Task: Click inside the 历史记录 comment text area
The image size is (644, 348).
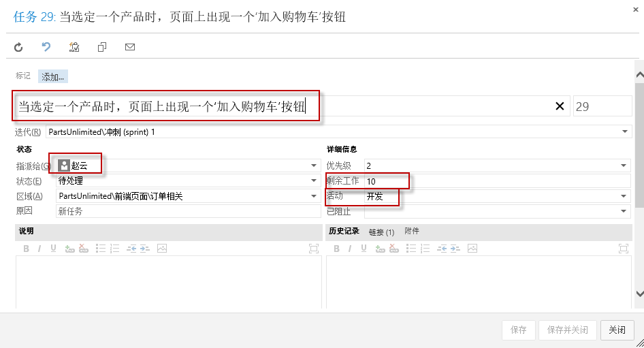Action: coord(479,282)
